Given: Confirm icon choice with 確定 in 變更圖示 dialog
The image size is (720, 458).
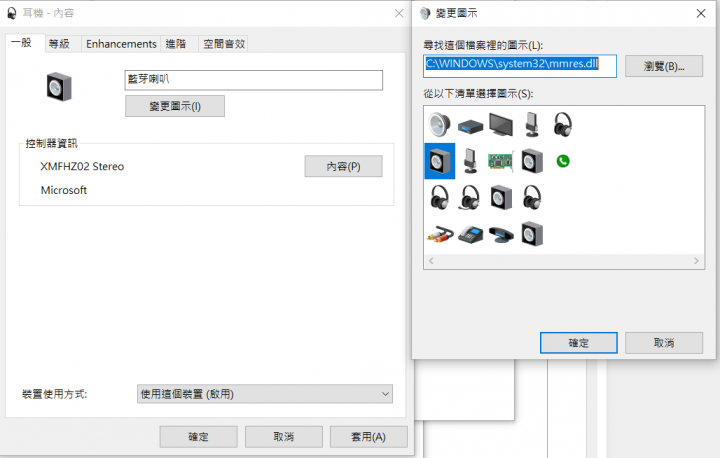Looking at the screenshot, I should pos(579,343).
